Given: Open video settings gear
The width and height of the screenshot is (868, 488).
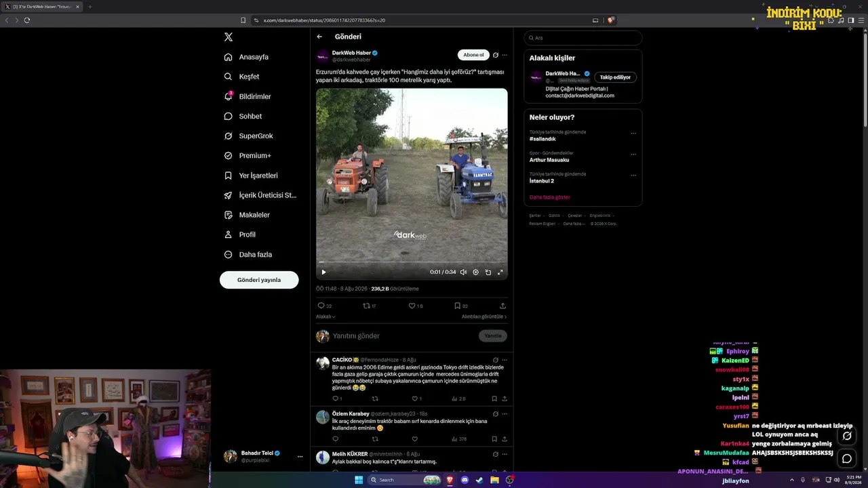Looking at the screenshot, I should [475, 272].
